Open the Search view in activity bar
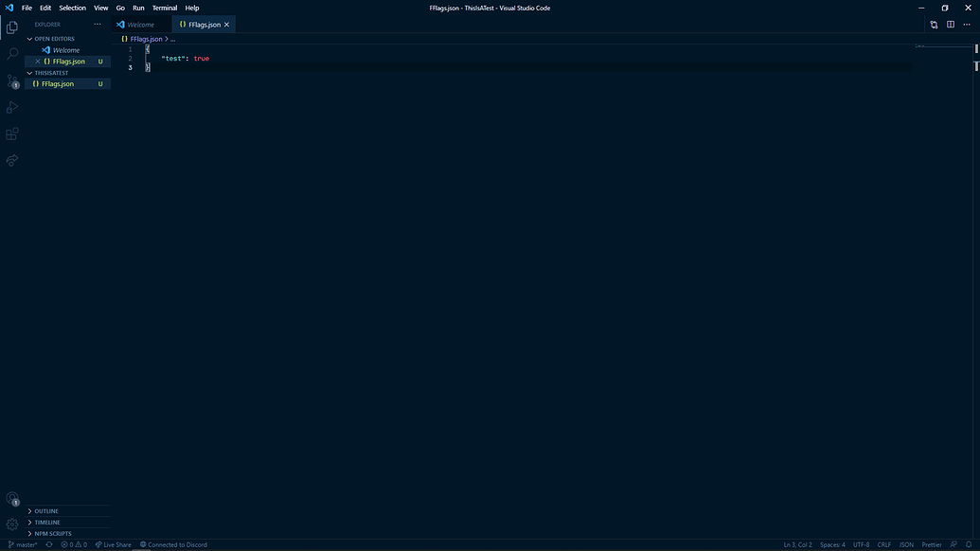The width and height of the screenshot is (980, 551). tap(12, 54)
